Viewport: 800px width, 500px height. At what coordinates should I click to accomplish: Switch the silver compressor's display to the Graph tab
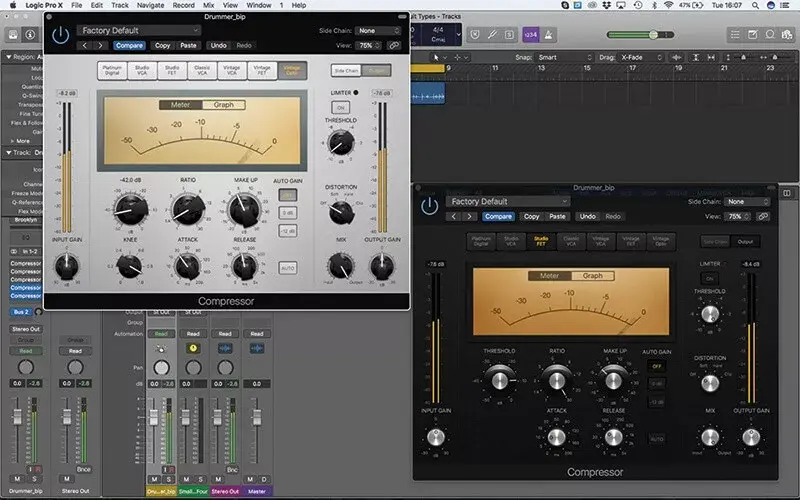pos(223,105)
